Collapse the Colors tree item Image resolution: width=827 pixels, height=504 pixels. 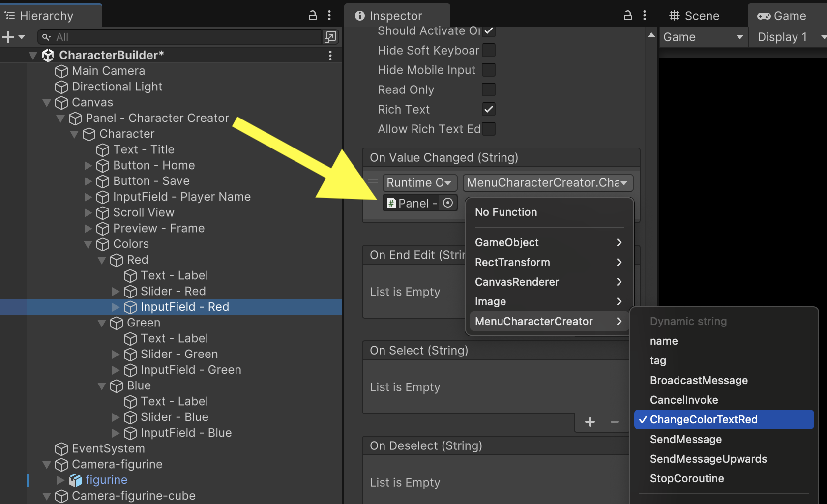click(89, 244)
